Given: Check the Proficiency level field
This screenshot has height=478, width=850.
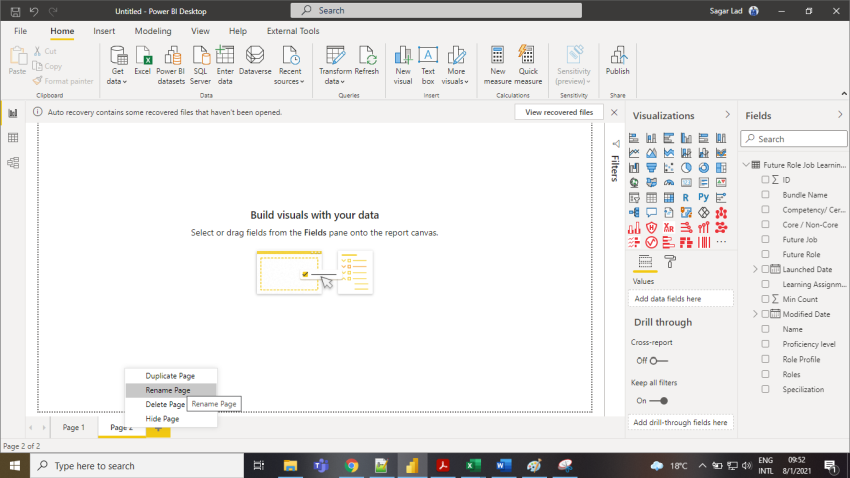Looking at the screenshot, I should point(765,344).
